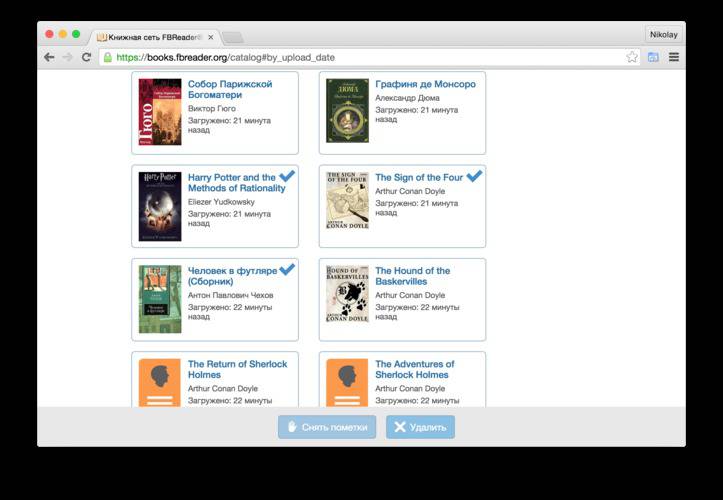
Task: Click Собор Парижской Богоматери book cover
Action: point(160,112)
